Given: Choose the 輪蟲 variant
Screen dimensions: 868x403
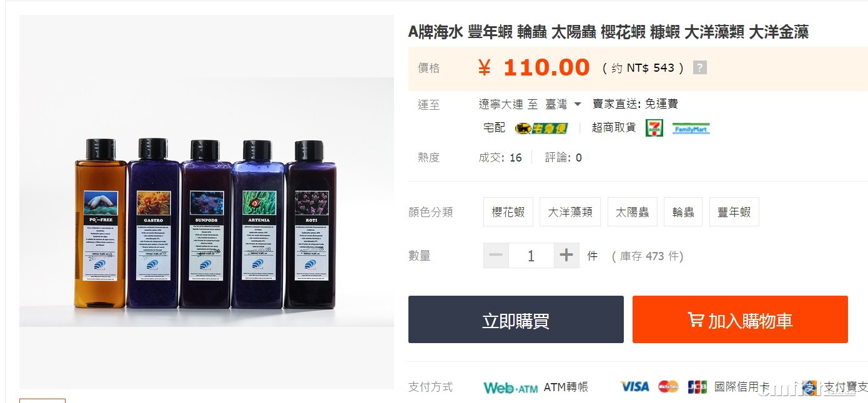Looking at the screenshot, I should (x=683, y=212).
